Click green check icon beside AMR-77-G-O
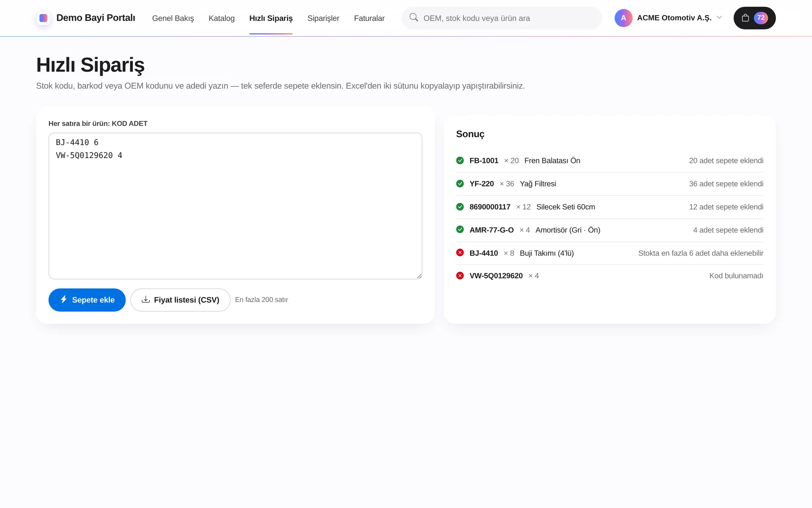 tap(460, 230)
